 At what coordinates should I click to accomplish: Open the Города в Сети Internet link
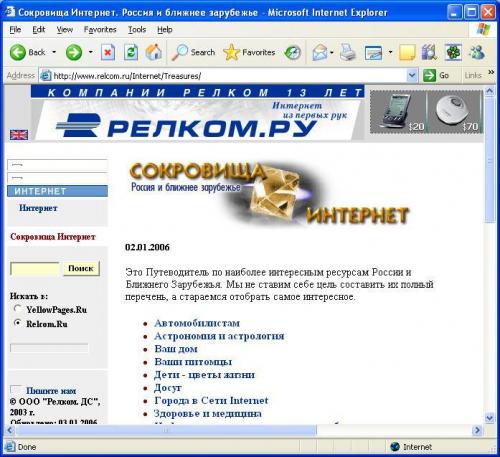pyautogui.click(x=211, y=400)
